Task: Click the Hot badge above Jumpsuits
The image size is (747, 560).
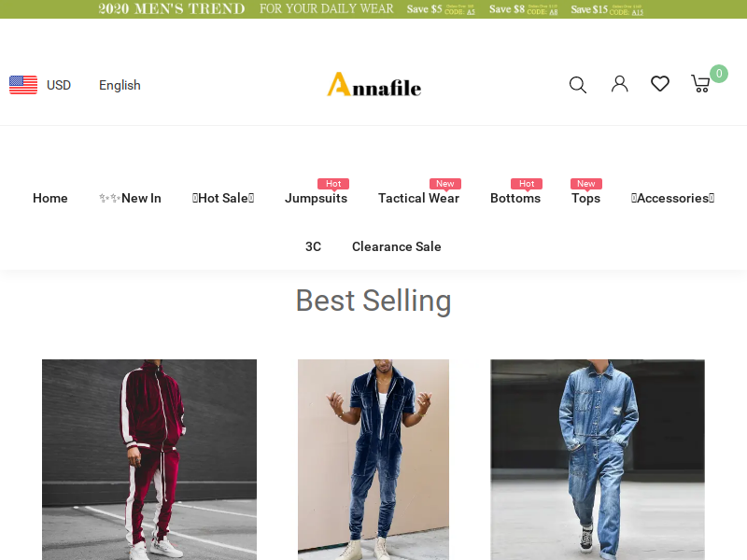Action: (x=333, y=184)
